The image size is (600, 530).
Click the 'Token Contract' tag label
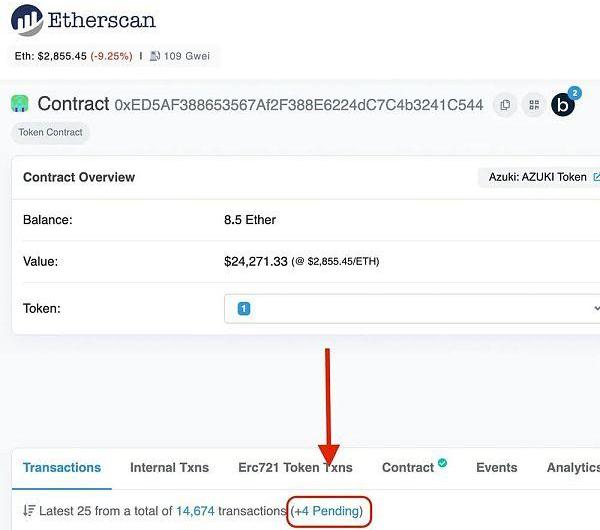click(x=51, y=132)
